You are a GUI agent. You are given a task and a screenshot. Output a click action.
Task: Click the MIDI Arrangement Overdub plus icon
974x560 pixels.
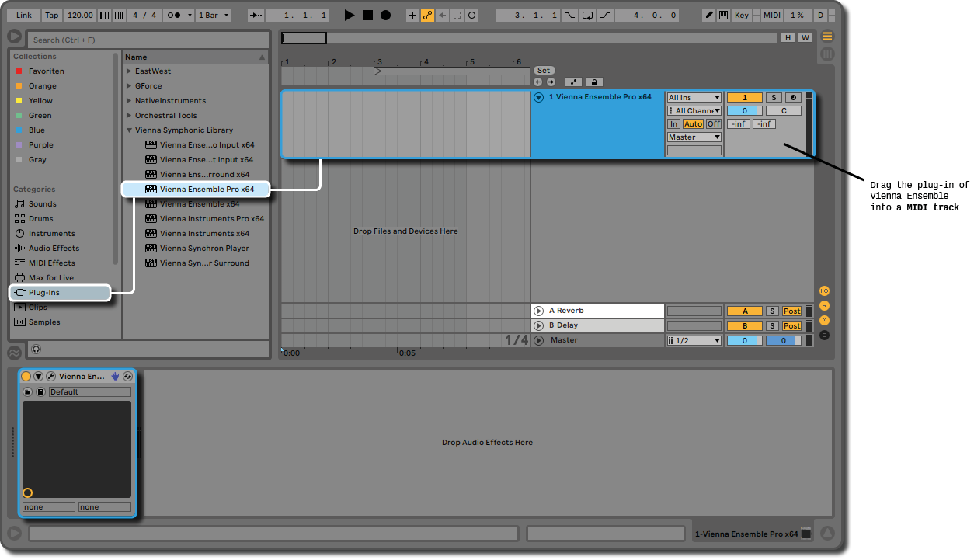pos(412,15)
